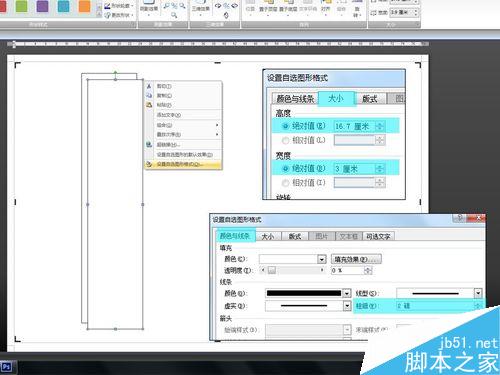The width and height of the screenshot is (500, 375).
Task: Click the bring to front (置于顶层) icon
Action: pyautogui.click(x=268, y=7)
